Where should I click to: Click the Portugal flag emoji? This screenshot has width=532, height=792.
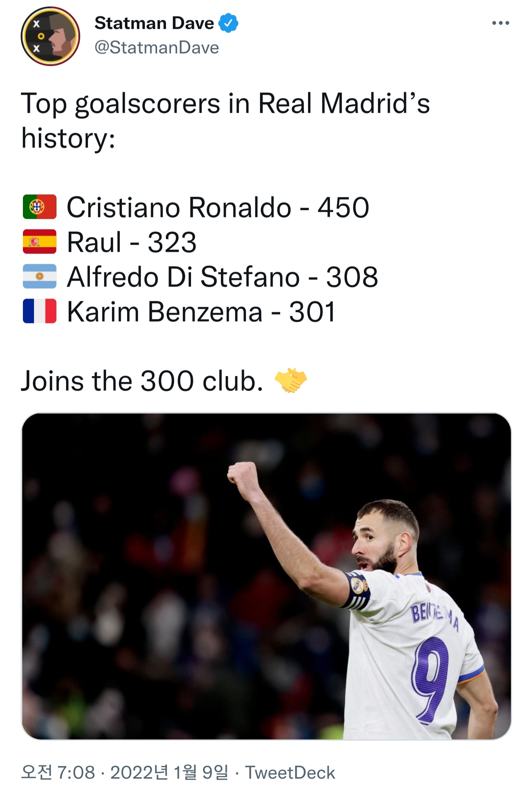click(40, 207)
